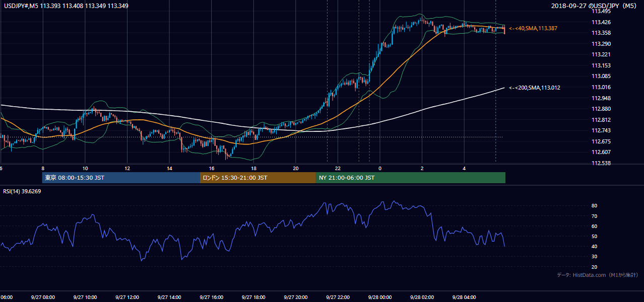The image size is (644, 302).
Task: Click price axis value 112.948
Action: tap(601, 98)
